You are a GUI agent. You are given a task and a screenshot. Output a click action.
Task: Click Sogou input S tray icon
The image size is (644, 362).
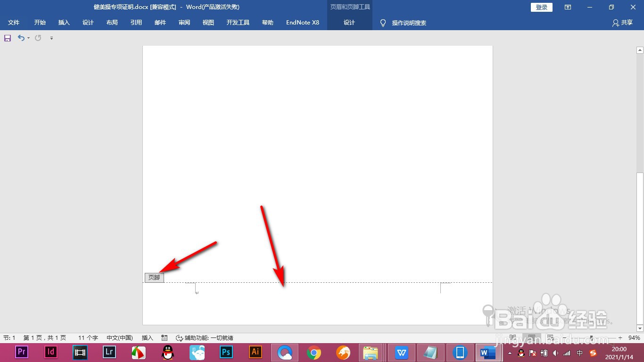tap(594, 353)
